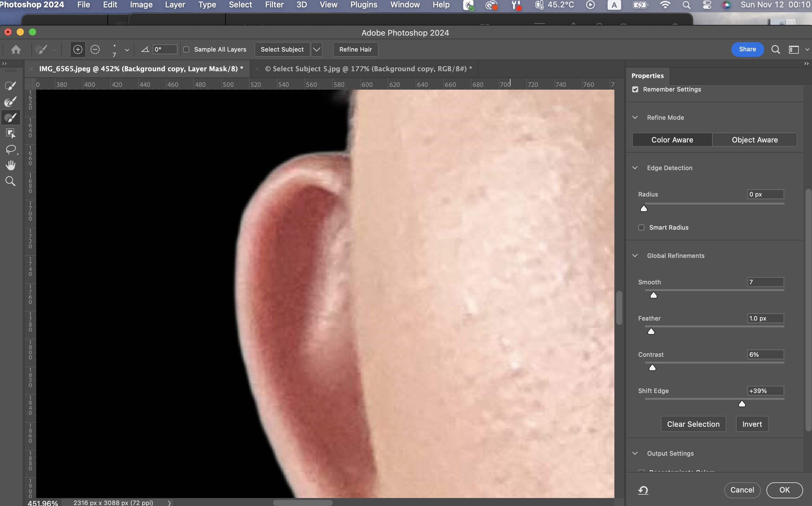
Task: Toggle the Smart Radius checkbox
Action: (x=641, y=228)
